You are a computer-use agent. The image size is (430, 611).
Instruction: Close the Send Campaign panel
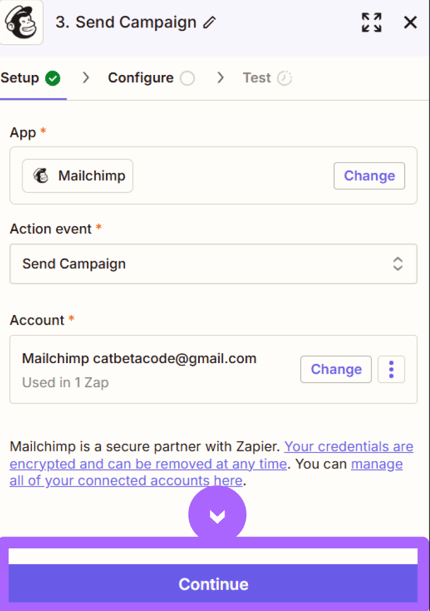(x=411, y=22)
